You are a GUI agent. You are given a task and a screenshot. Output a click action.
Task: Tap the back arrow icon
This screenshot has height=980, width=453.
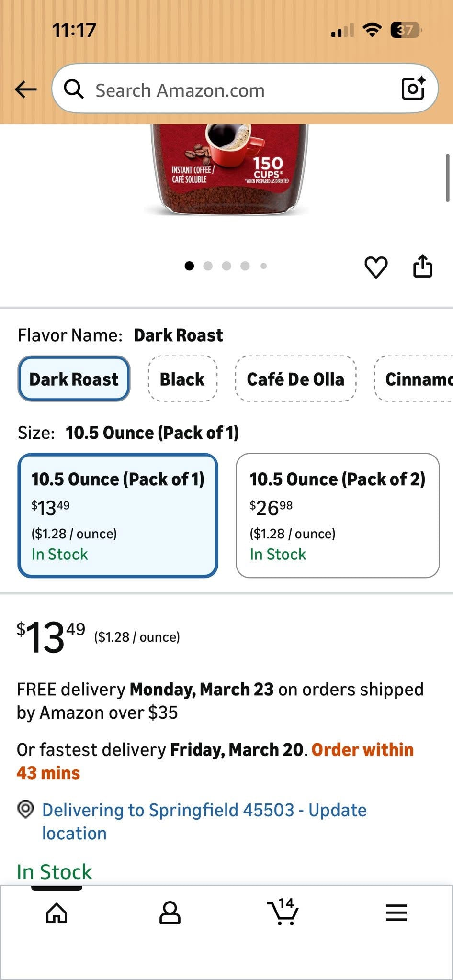coord(26,89)
